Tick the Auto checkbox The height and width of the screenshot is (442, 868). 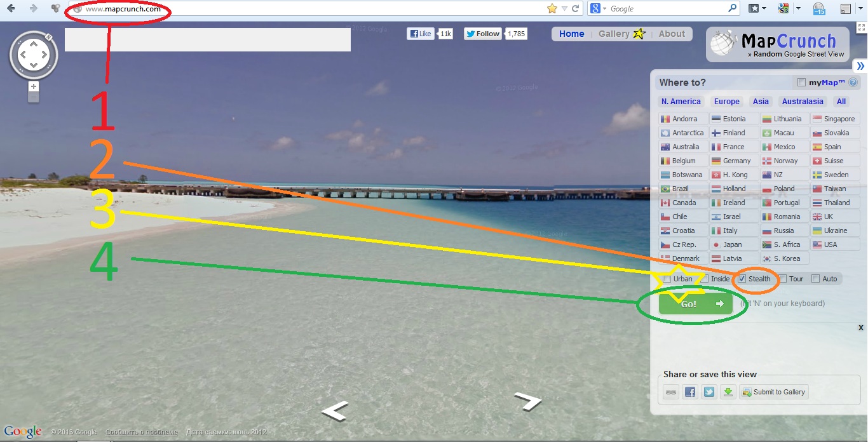pos(816,279)
